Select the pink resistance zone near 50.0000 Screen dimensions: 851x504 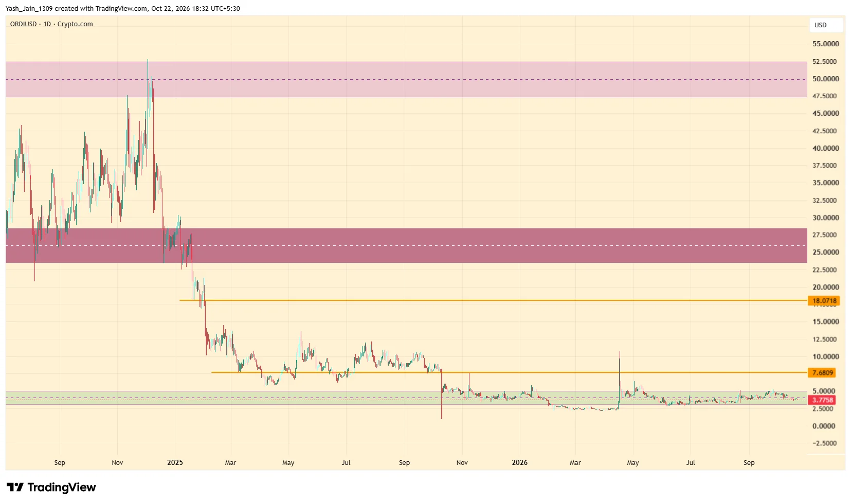406,79
